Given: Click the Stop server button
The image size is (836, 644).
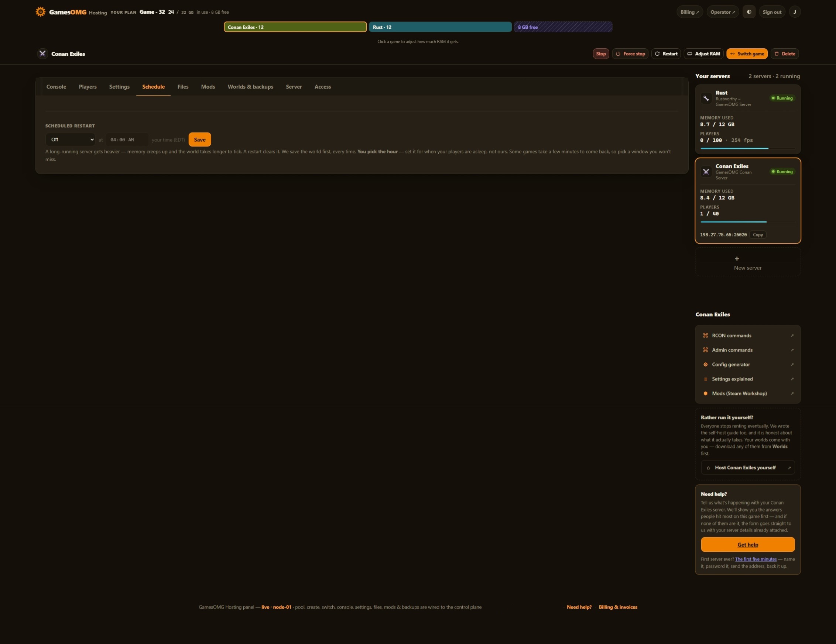Looking at the screenshot, I should click(x=601, y=54).
